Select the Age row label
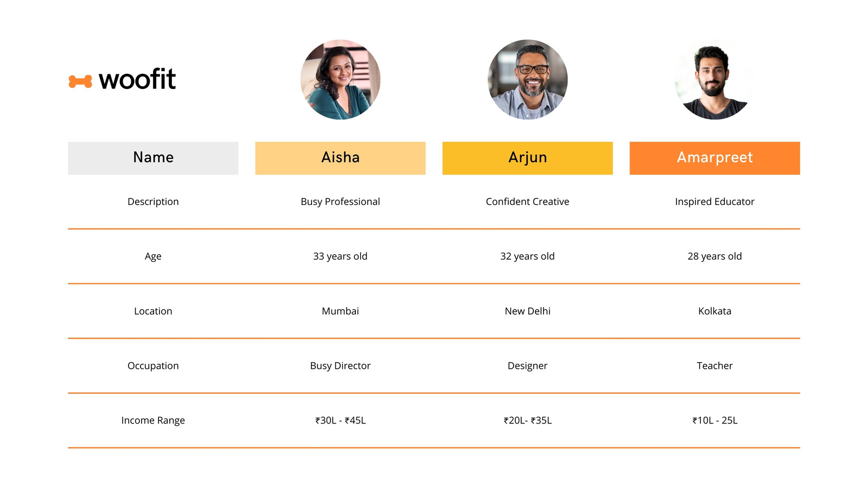The image size is (868, 488). [153, 256]
